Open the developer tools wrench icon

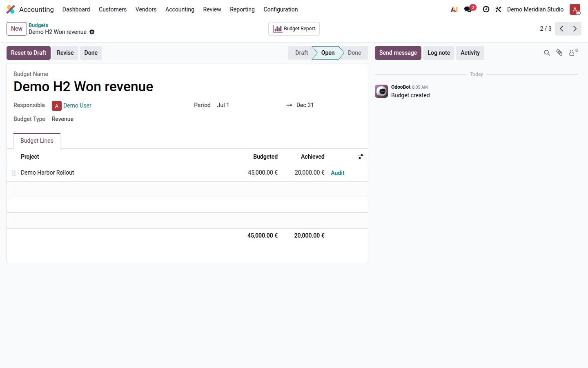[498, 9]
